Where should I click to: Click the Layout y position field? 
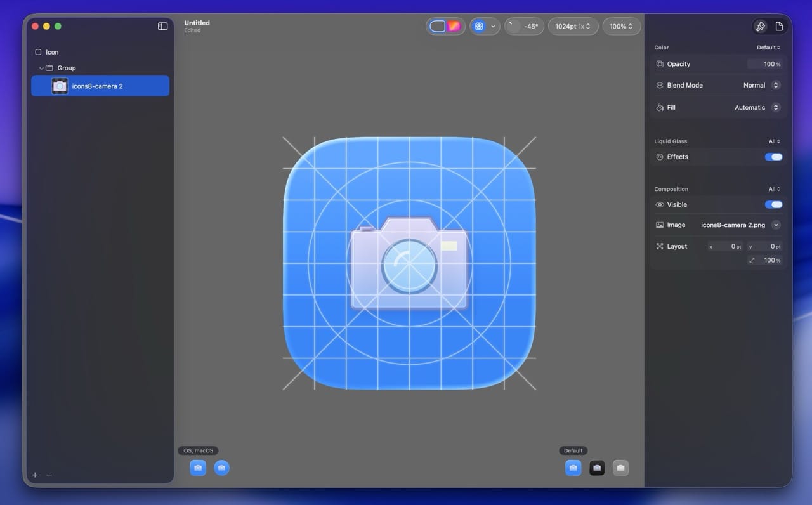click(764, 246)
